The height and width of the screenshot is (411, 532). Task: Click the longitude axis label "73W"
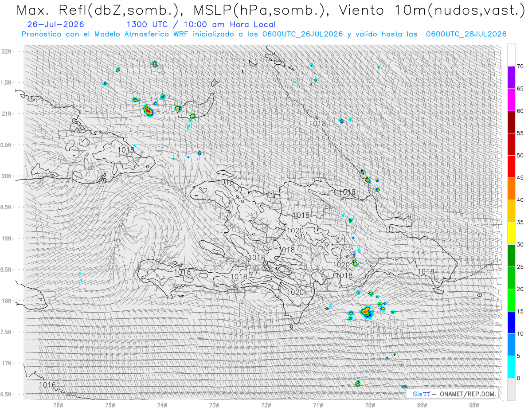[214, 404]
